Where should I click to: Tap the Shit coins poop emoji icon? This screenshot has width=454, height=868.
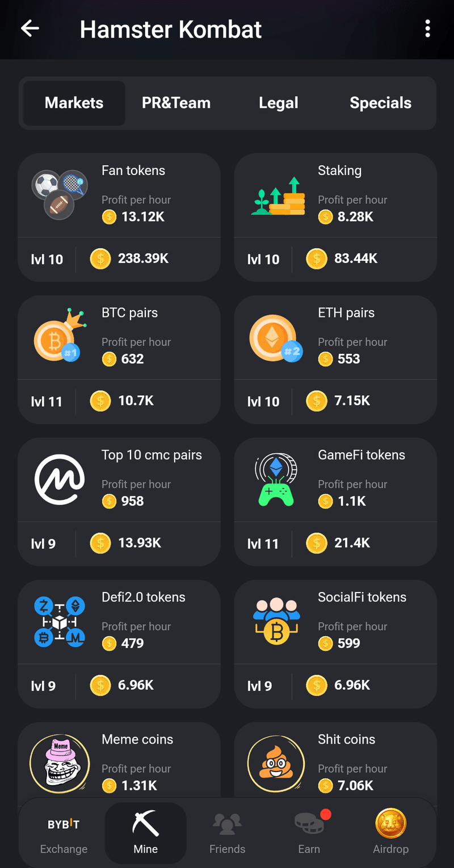click(276, 764)
